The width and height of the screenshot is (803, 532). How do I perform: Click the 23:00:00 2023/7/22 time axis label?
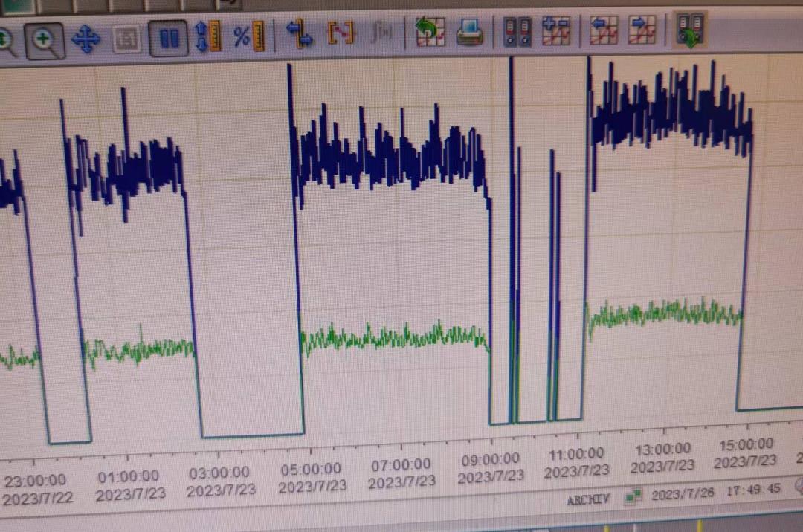click(37, 489)
